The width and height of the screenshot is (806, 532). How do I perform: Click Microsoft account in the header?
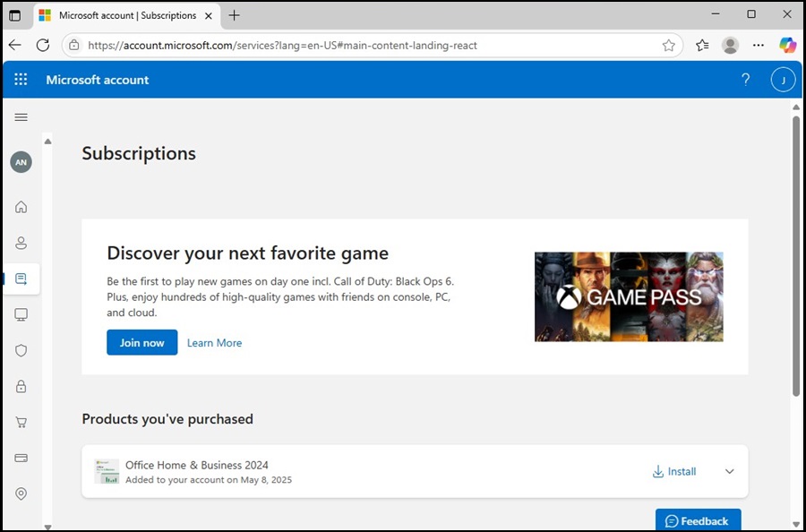pyautogui.click(x=97, y=80)
